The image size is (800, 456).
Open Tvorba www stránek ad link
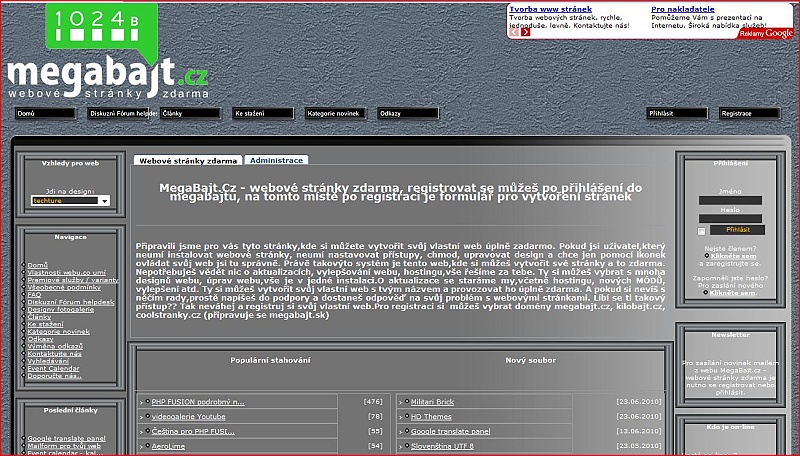551,9
